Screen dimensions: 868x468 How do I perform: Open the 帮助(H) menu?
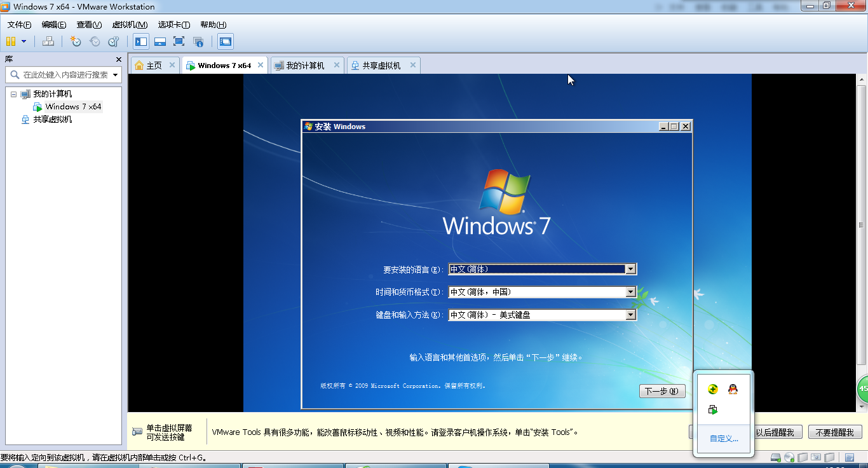click(x=213, y=25)
